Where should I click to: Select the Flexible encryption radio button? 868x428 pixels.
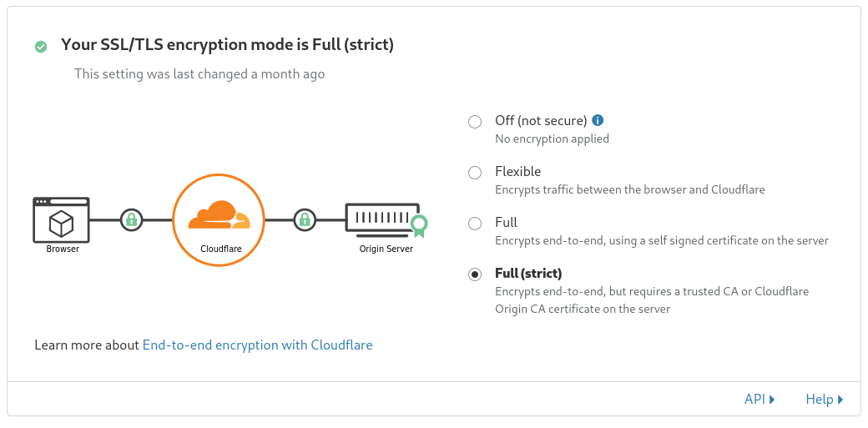pyautogui.click(x=475, y=173)
